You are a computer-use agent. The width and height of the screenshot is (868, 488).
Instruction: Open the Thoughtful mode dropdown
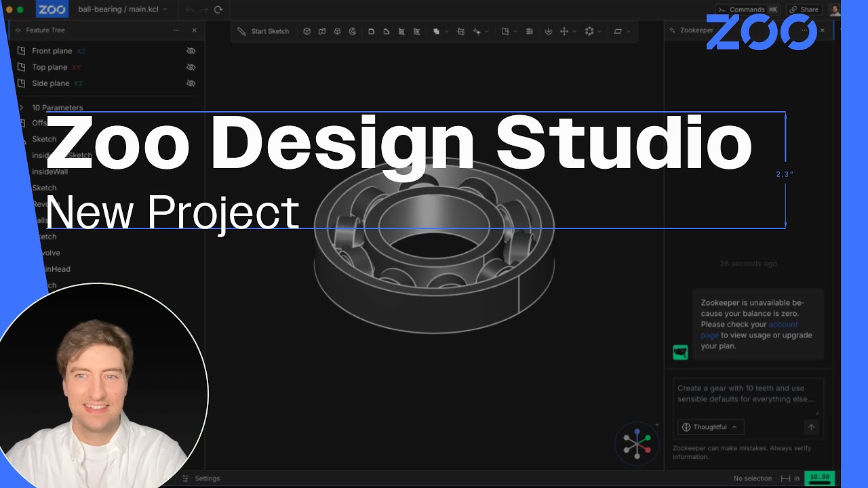click(710, 427)
